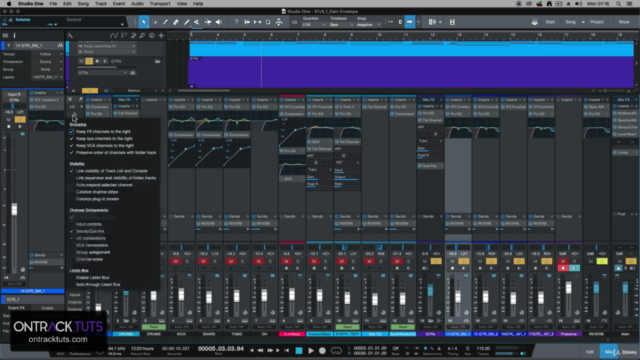Image resolution: width=640 pixels, height=360 pixels.
Task: Click the Stop button in transport
Action: pyautogui.click(x=299, y=351)
